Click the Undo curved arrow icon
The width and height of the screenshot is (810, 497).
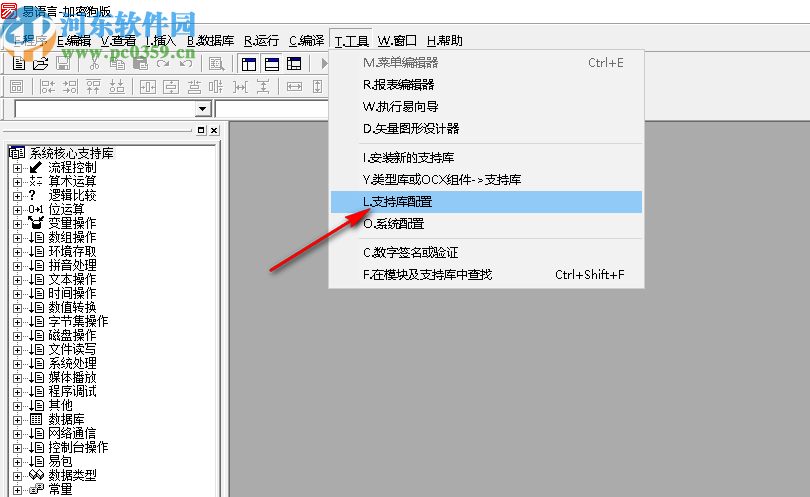click(x=186, y=64)
